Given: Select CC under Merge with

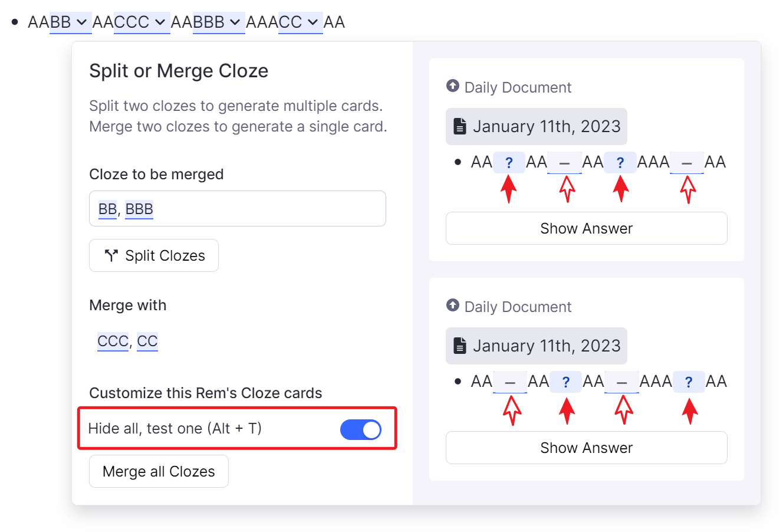Looking at the screenshot, I should click(147, 341).
